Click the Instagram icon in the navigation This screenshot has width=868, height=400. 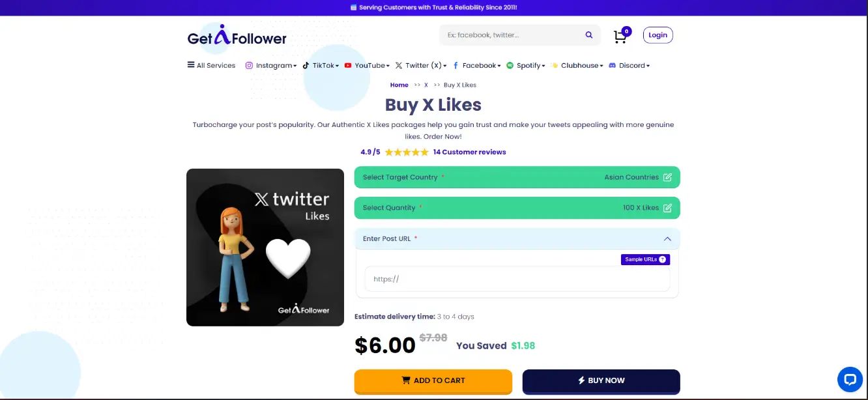pyautogui.click(x=249, y=65)
